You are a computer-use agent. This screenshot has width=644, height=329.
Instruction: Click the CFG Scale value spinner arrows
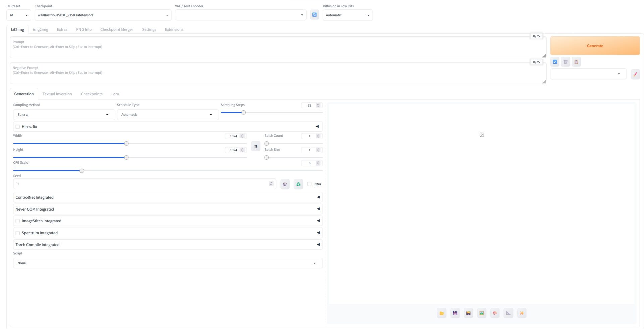pyautogui.click(x=318, y=163)
